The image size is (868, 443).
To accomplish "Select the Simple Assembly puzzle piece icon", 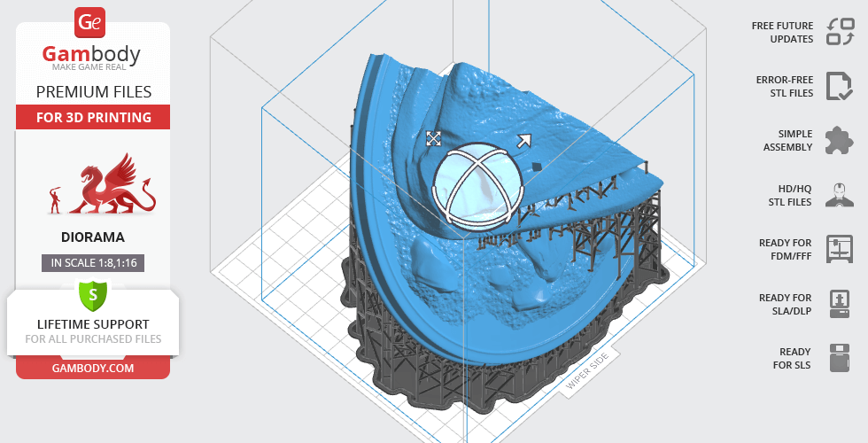I will (839, 140).
